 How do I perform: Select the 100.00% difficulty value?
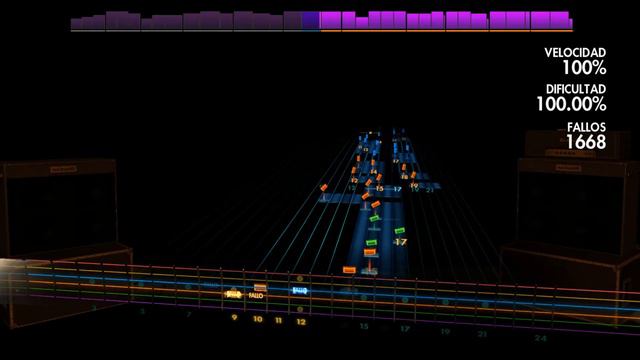[x=571, y=104]
